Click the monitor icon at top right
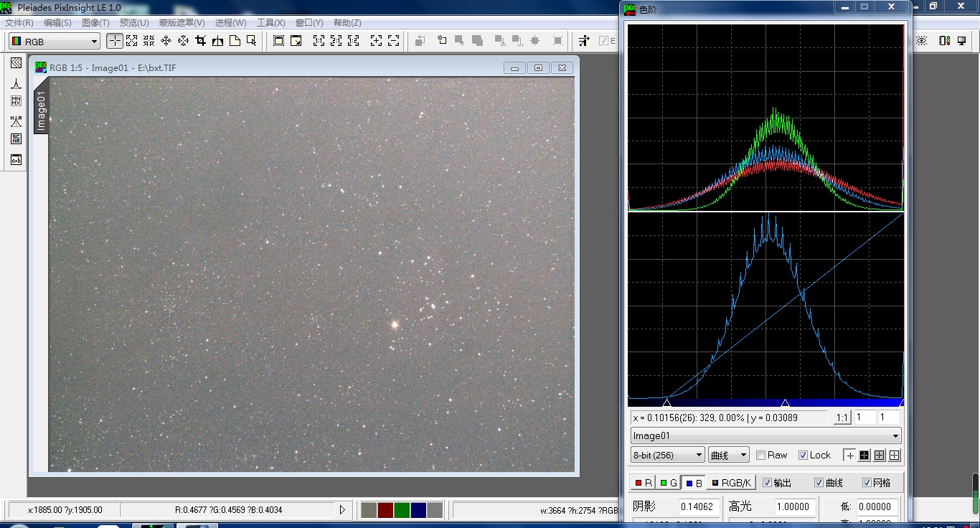The image size is (980, 528). click(962, 41)
